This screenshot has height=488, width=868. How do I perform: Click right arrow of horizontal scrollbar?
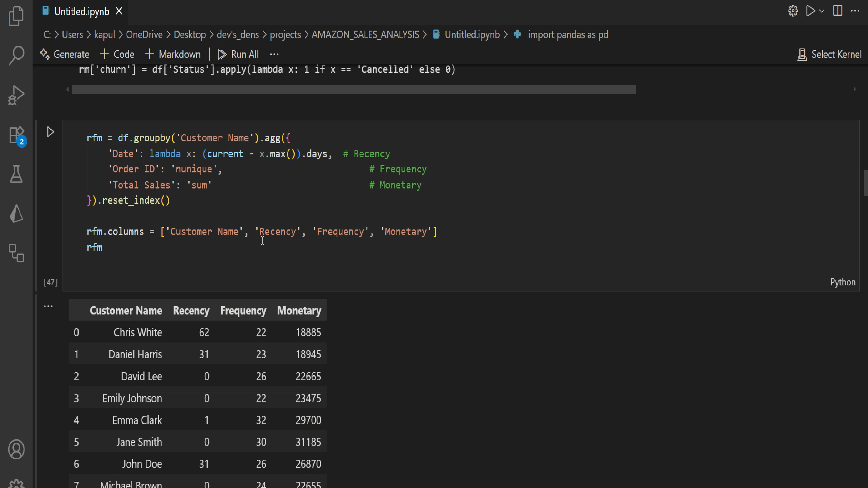(x=855, y=90)
